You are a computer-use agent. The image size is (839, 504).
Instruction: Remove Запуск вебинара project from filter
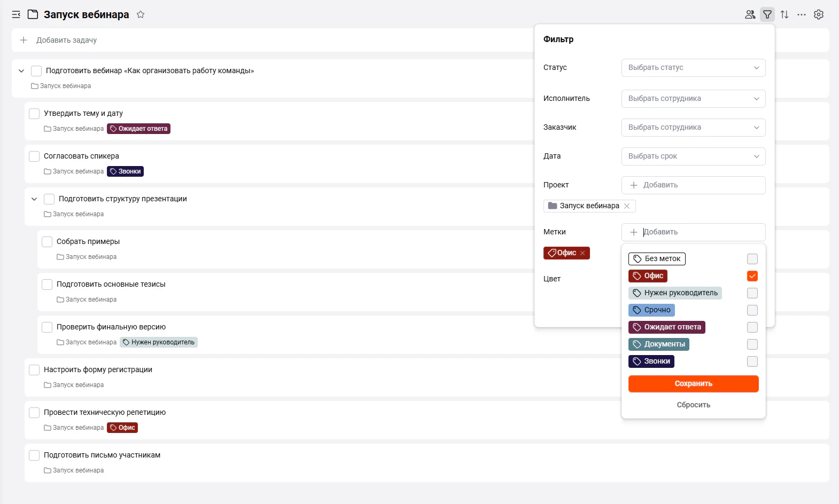click(x=627, y=206)
